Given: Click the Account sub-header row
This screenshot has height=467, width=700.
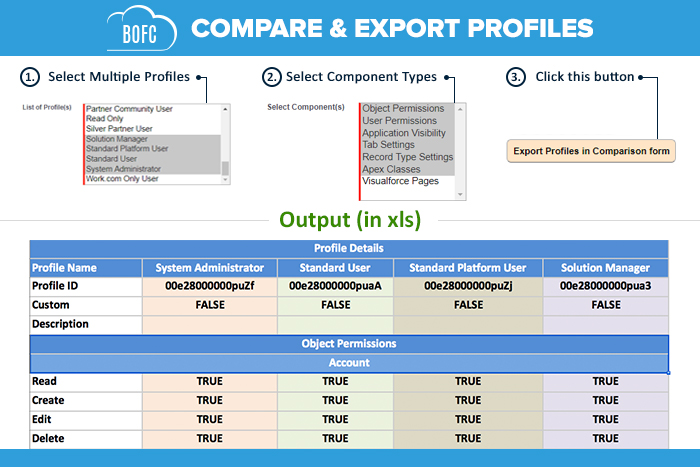Looking at the screenshot, I should (349, 363).
